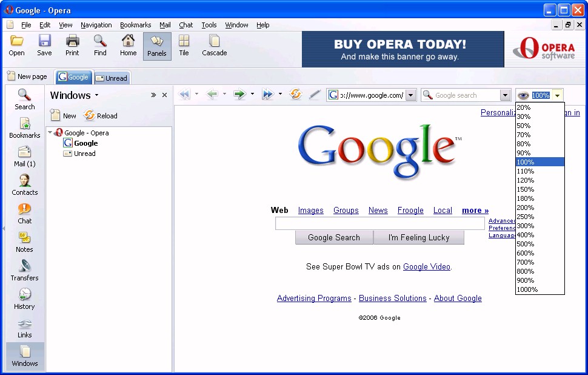The image size is (588, 375).
Task: Toggle the Panels button
Action: pyautogui.click(x=157, y=46)
